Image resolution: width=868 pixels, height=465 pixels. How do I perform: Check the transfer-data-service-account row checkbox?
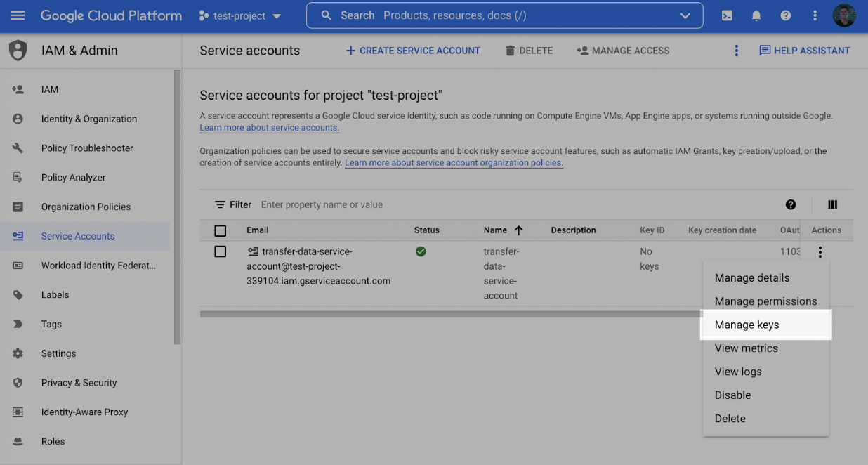click(221, 251)
